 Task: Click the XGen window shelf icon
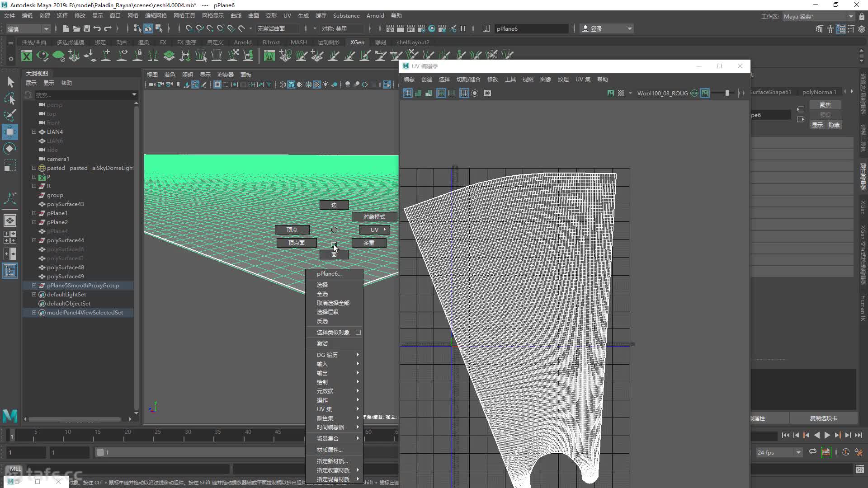pos(27,56)
